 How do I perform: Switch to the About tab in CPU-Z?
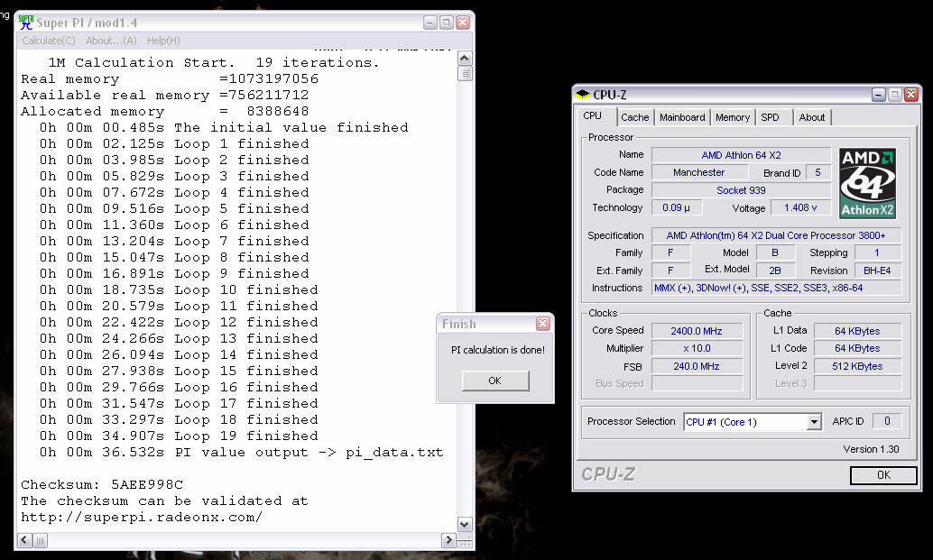[811, 117]
